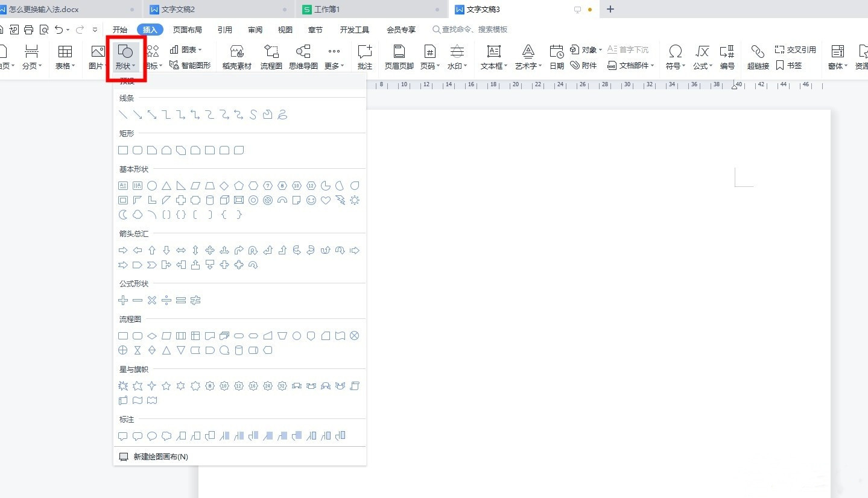Expand the 表格 table dropdown
Screen dimensions: 868x498
(65, 57)
